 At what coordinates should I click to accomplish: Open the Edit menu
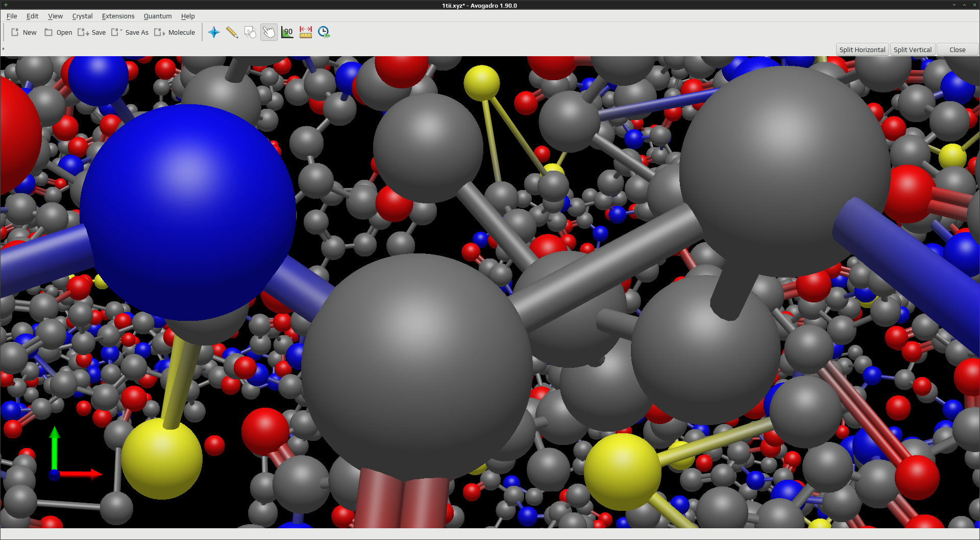(32, 16)
